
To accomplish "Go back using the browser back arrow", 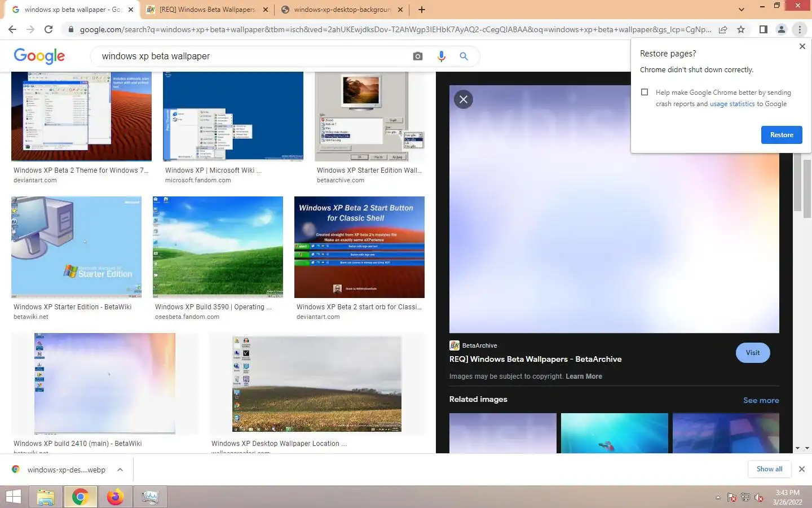I will [x=12, y=29].
